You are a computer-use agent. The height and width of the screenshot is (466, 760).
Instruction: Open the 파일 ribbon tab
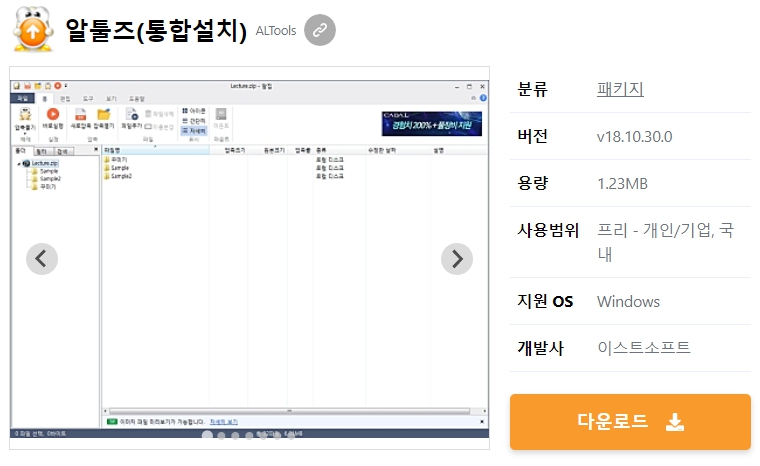pos(23,98)
